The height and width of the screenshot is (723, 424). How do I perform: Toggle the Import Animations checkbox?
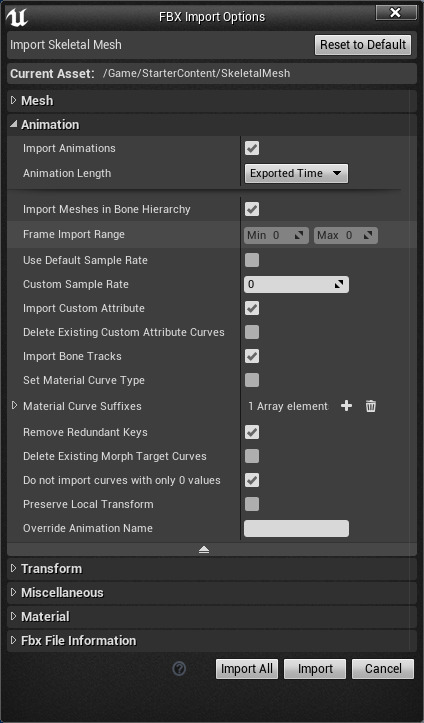pyautogui.click(x=252, y=148)
